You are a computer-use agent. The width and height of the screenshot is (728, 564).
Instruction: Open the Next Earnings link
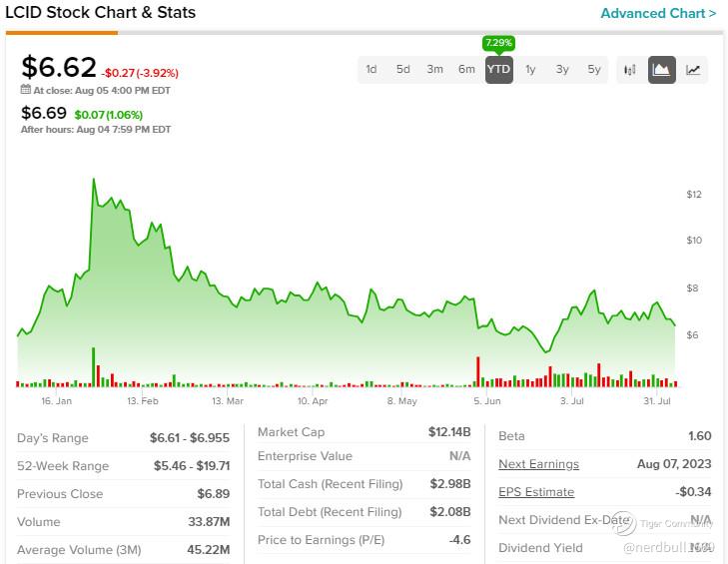(x=538, y=464)
